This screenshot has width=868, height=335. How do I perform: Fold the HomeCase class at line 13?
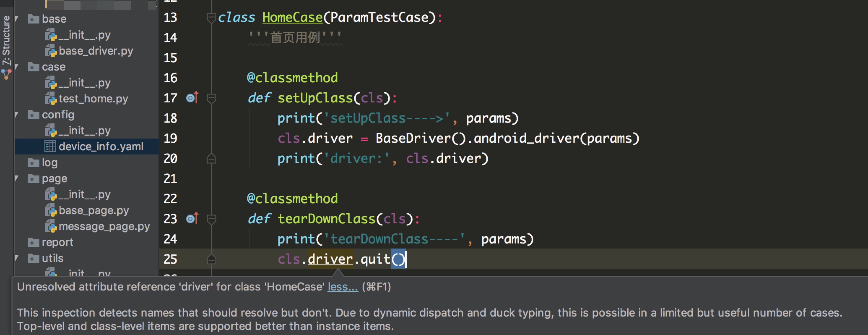[211, 18]
